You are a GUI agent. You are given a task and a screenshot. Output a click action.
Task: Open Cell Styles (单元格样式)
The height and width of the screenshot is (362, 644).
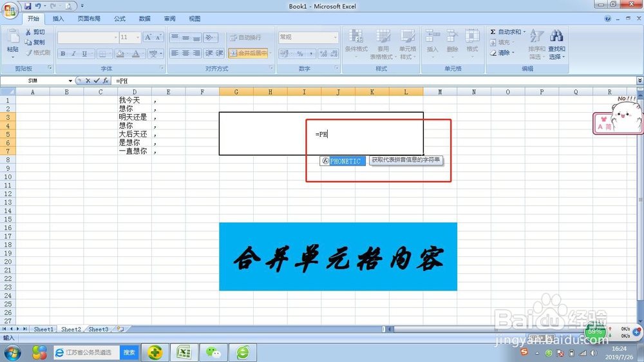pyautogui.click(x=408, y=44)
